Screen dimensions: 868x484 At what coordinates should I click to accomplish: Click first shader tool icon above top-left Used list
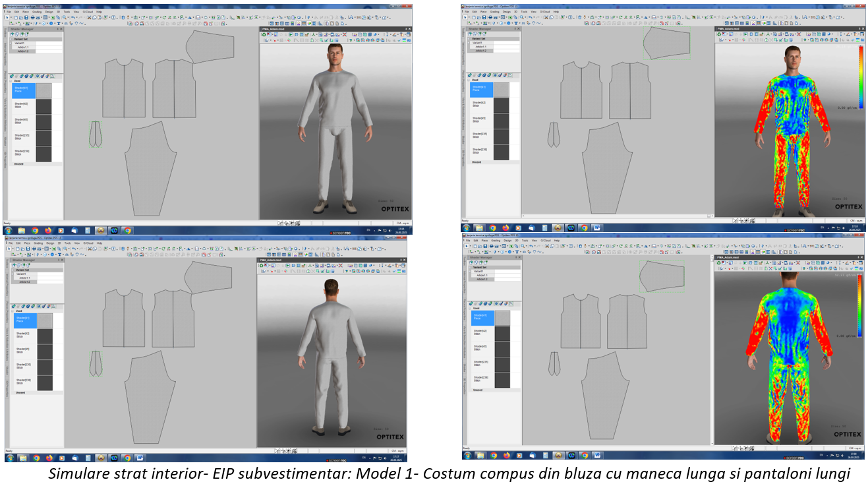click(13, 75)
